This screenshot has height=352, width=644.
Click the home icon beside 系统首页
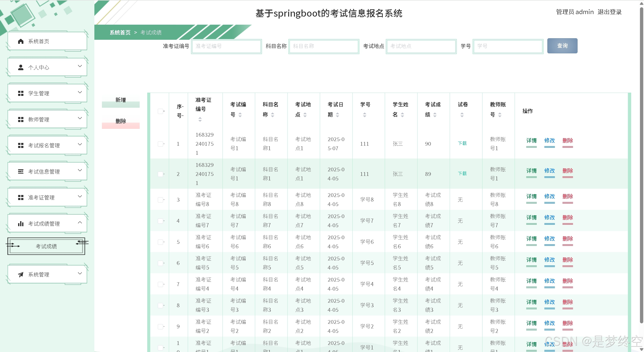pos(21,41)
